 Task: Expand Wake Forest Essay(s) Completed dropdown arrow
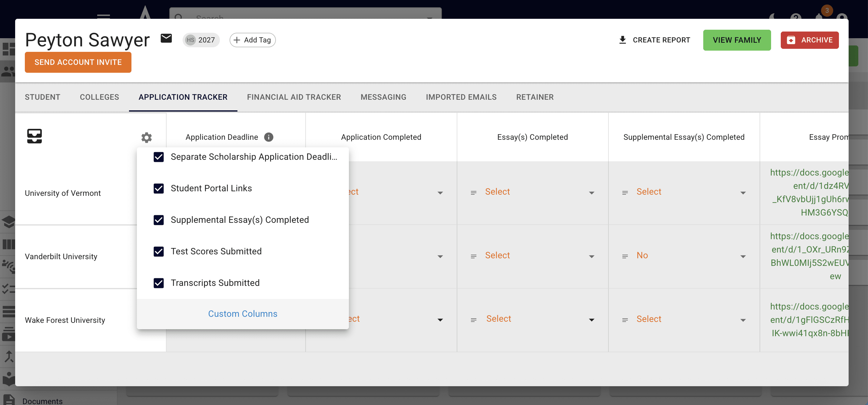[591, 320]
